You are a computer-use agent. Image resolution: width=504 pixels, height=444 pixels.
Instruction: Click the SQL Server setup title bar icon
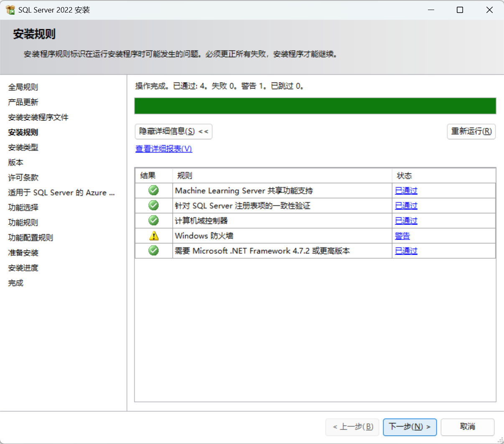pos(10,10)
